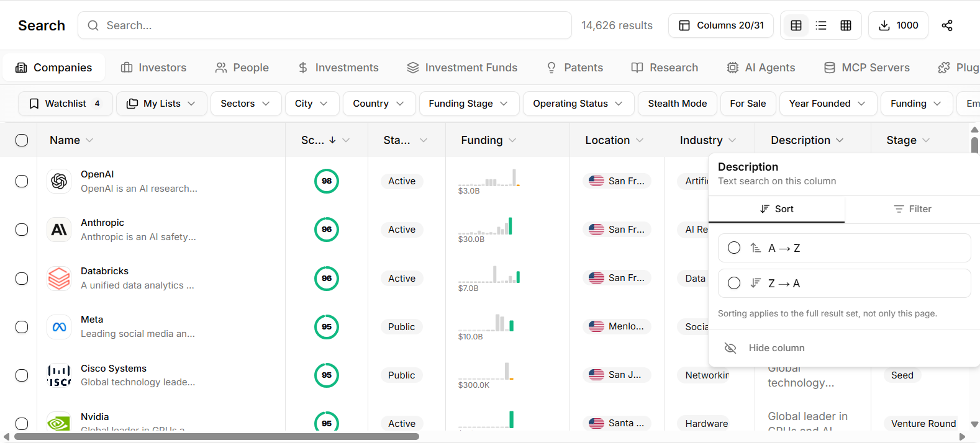The width and height of the screenshot is (980, 443).
Task: Click the horizontal scrollbar right arrow
Action: 963,437
